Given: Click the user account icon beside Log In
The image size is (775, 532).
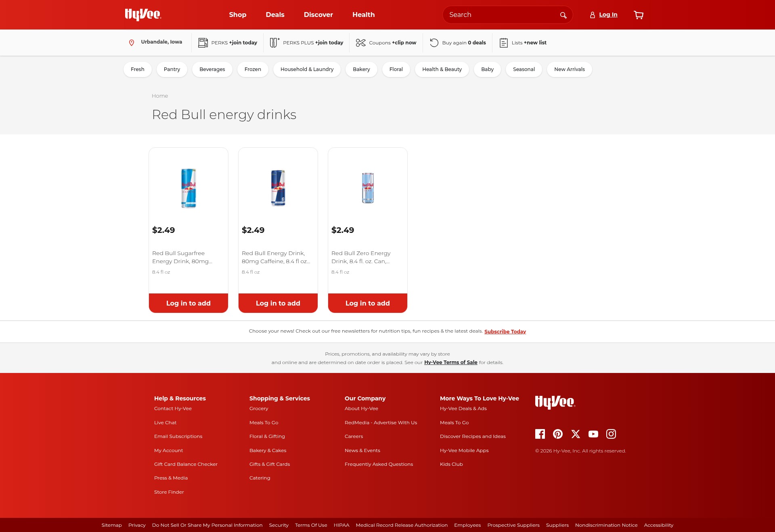Looking at the screenshot, I should [x=592, y=15].
